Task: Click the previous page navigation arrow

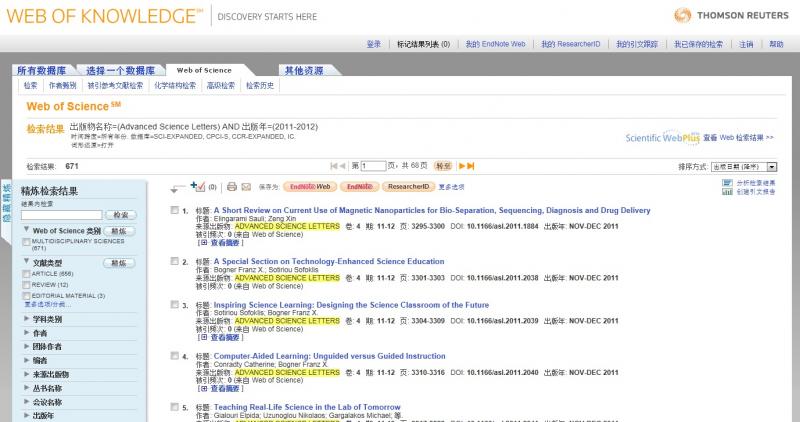Action: (x=343, y=166)
